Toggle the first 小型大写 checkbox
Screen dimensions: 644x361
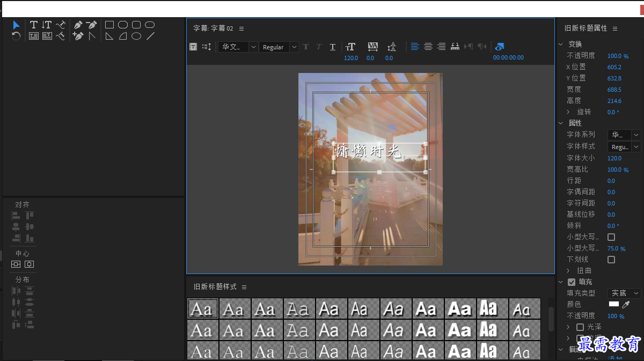(611, 237)
